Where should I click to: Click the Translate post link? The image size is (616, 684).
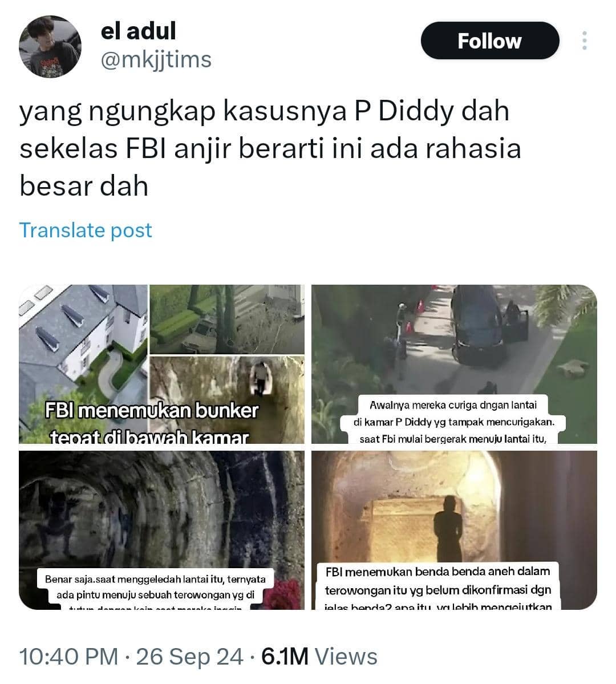coord(86,230)
